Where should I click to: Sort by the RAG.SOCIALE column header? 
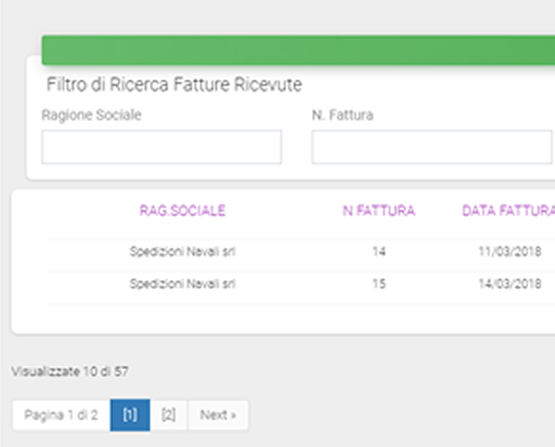(182, 211)
